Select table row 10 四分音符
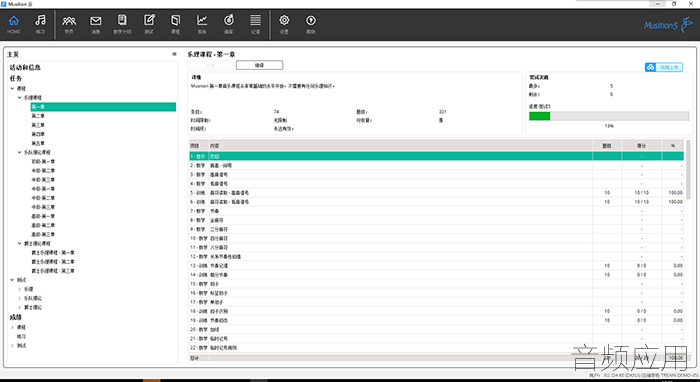The image size is (700, 382). (x=436, y=238)
